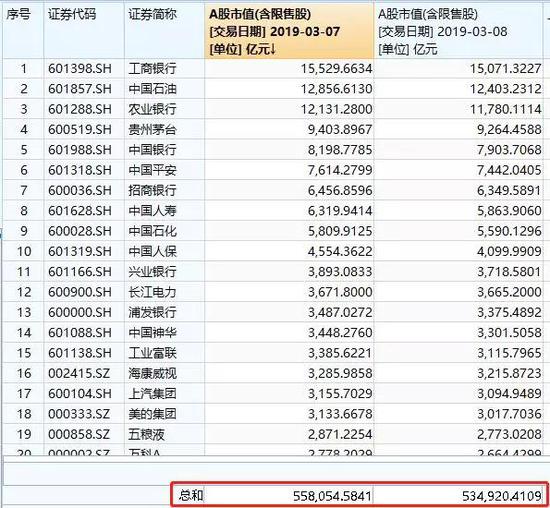Click value 7,614.2799
This screenshot has width=550, height=508.
pyautogui.click(x=340, y=171)
